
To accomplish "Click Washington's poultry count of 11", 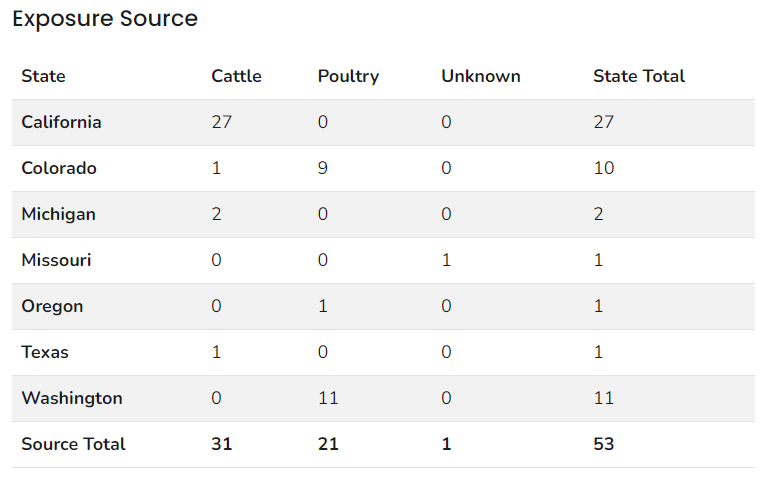I will click(328, 398).
